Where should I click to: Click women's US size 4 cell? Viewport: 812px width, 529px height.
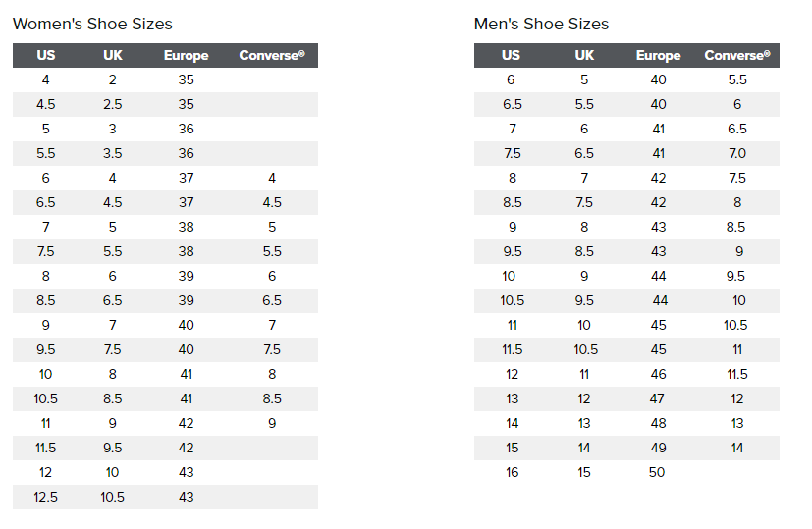coord(45,79)
